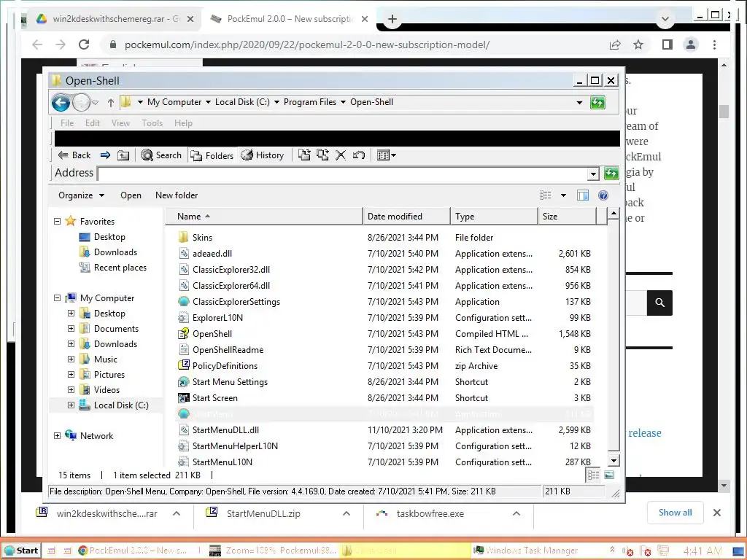Select the OpenShell help file icon
Viewport: 747px width, 560px height.
point(183,334)
